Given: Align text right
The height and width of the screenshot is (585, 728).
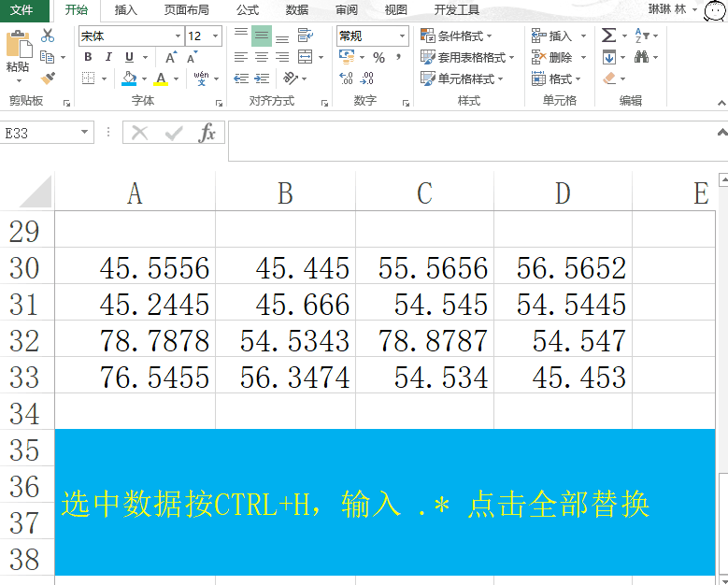Looking at the screenshot, I should pyautogui.click(x=282, y=57).
